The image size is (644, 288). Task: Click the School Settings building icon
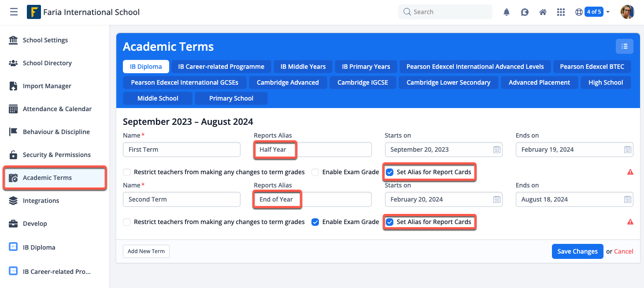coord(13,40)
